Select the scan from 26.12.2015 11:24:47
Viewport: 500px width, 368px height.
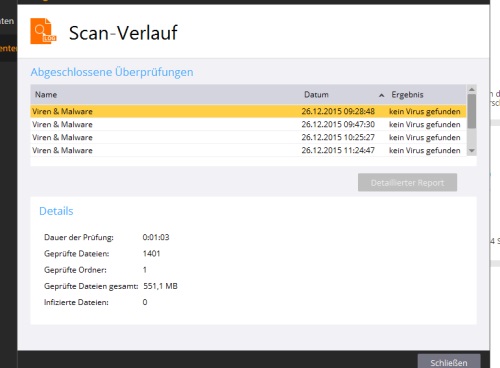[x=248, y=150]
